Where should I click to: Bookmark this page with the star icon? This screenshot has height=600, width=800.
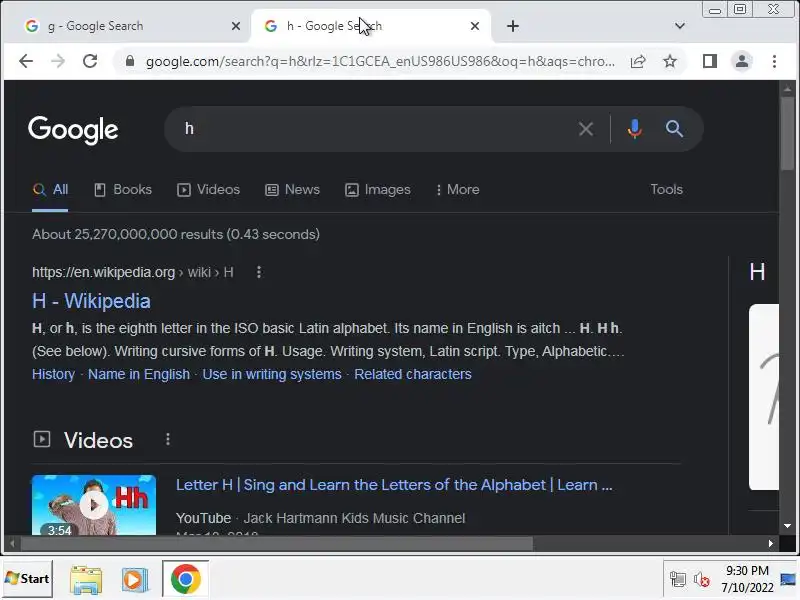[x=670, y=62]
